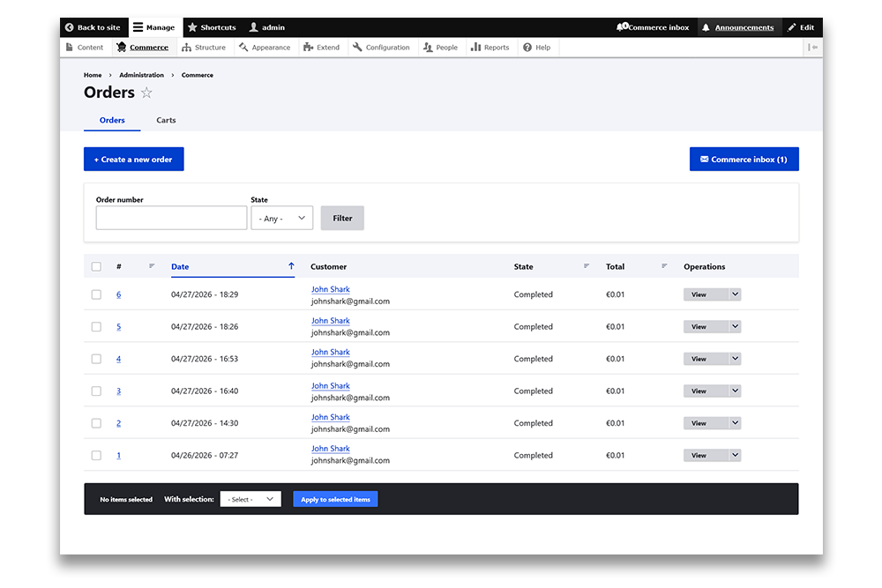Open the blue Commerce inbox (1) button

[x=744, y=159]
